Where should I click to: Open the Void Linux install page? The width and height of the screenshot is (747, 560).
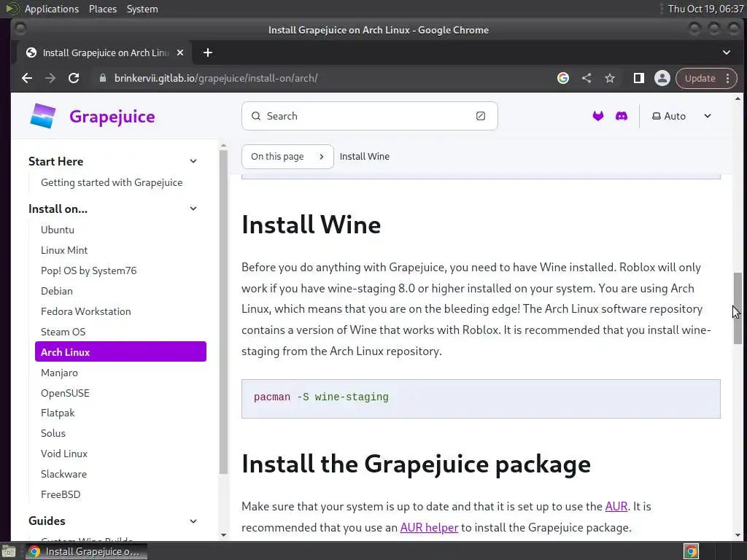[x=64, y=454]
